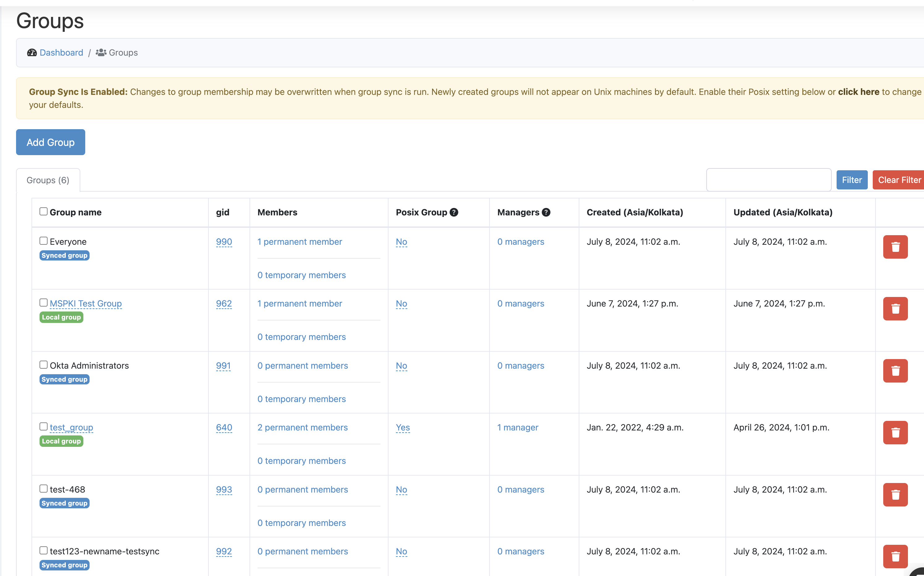Toggle Posix 'No' for test-468

click(401, 489)
